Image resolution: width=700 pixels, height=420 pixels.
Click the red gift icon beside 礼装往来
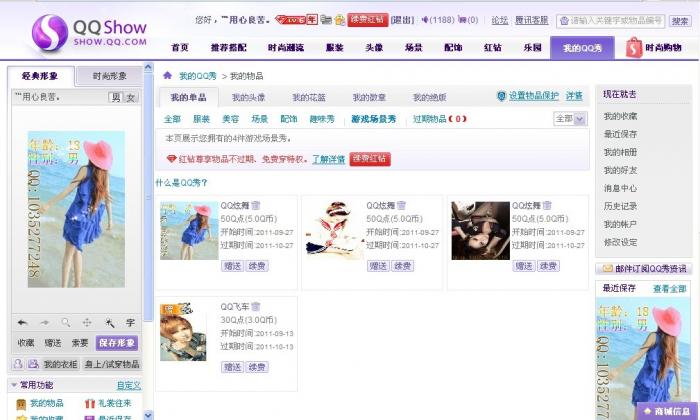coord(90,403)
